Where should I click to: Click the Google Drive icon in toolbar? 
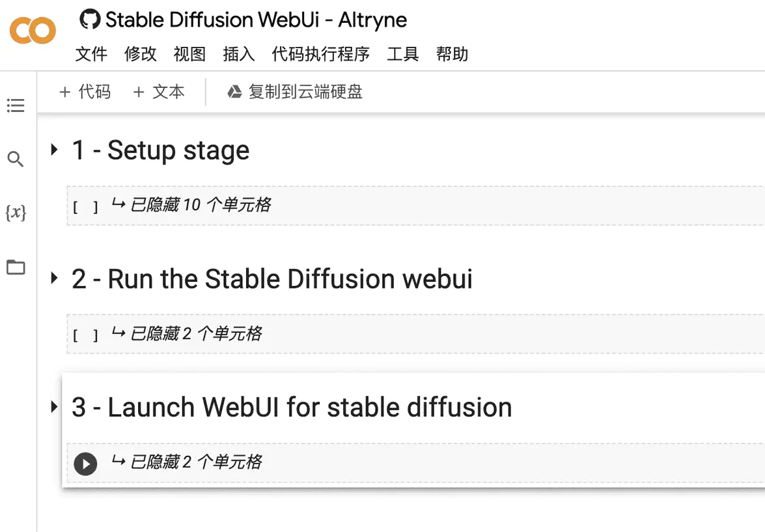(234, 92)
